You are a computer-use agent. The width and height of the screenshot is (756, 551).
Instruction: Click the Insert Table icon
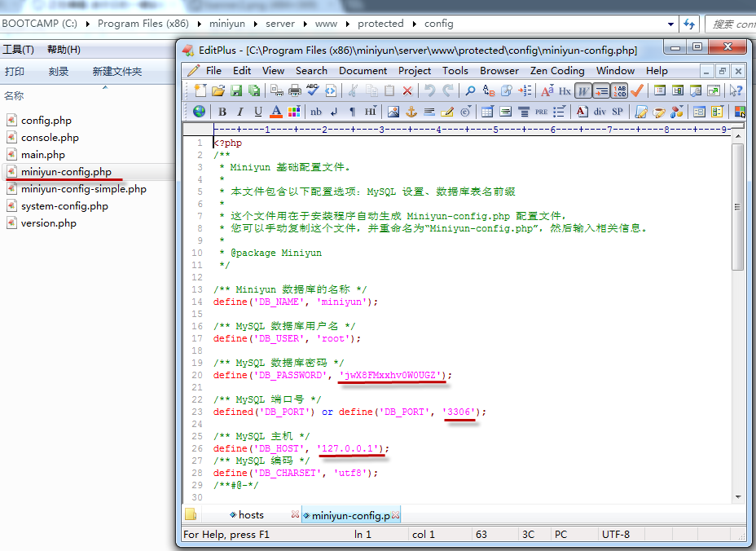[487, 112]
